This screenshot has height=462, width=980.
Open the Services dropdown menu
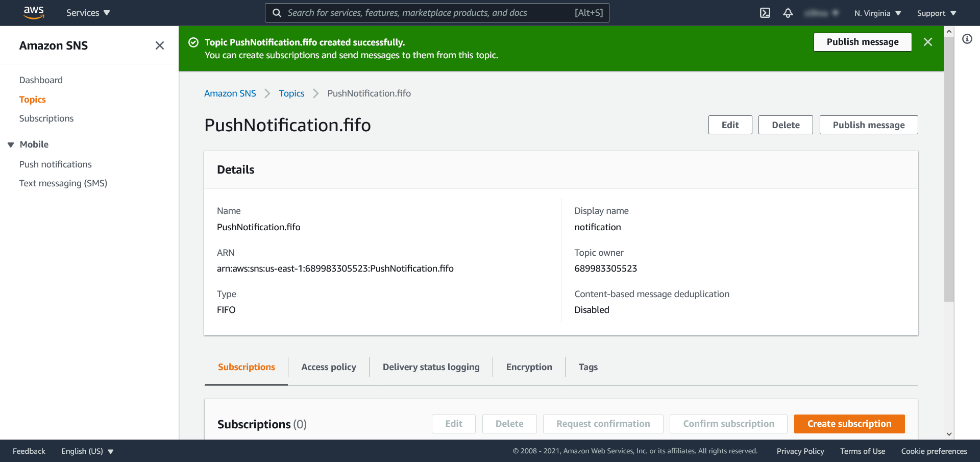[x=88, y=13]
